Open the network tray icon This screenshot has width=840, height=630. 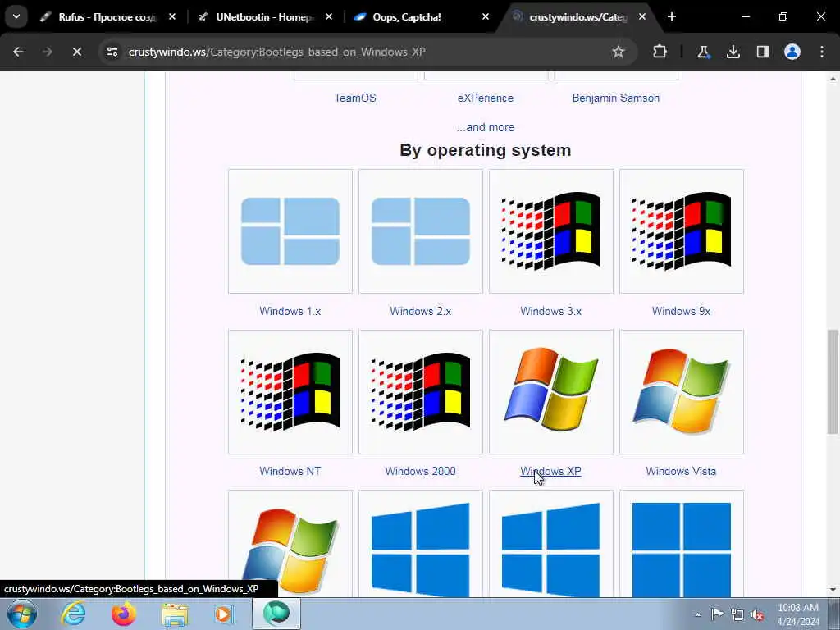click(737, 614)
